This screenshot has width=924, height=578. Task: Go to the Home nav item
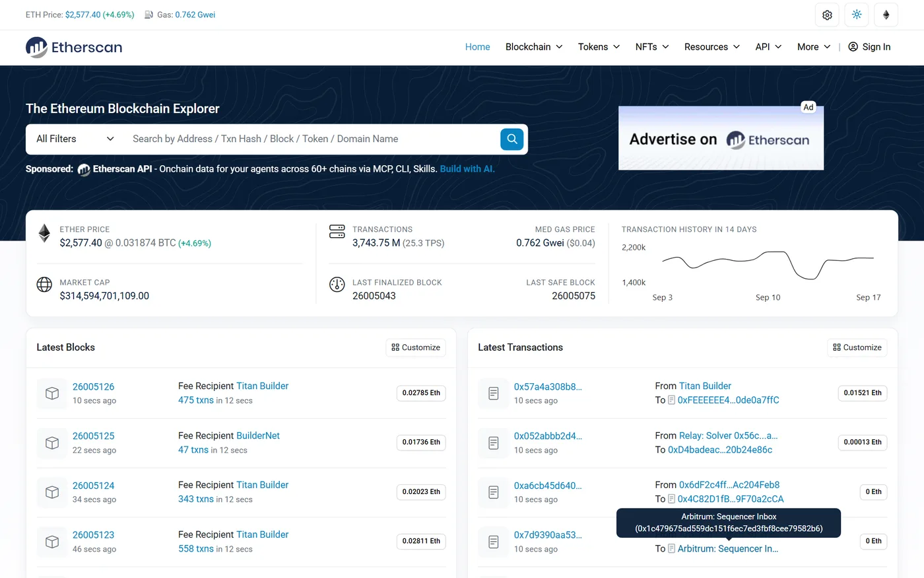pyautogui.click(x=477, y=47)
